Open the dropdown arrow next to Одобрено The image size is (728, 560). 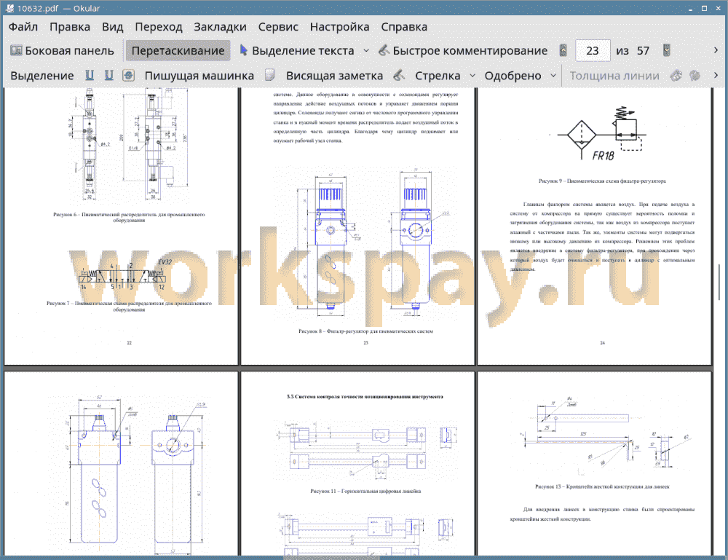coord(553,76)
